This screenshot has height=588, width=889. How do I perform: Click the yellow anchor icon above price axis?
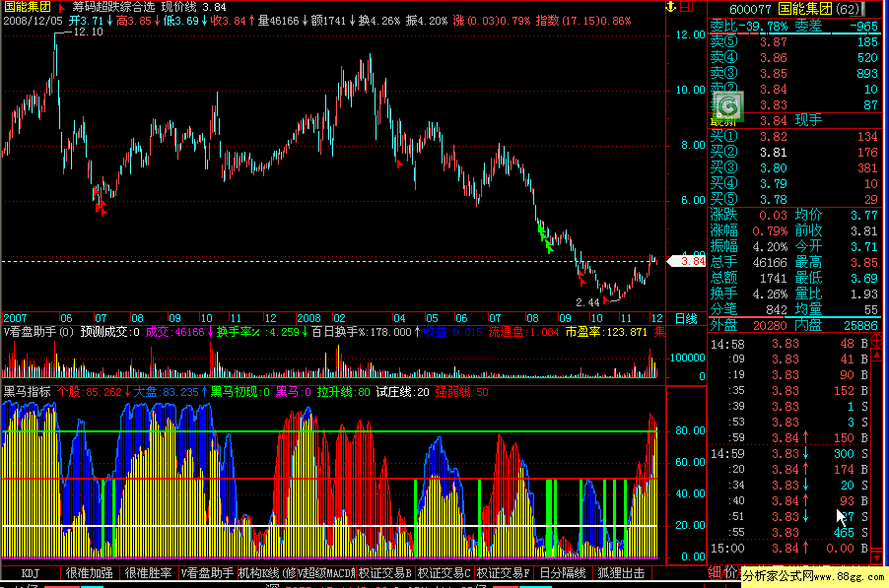pyautogui.click(x=671, y=7)
